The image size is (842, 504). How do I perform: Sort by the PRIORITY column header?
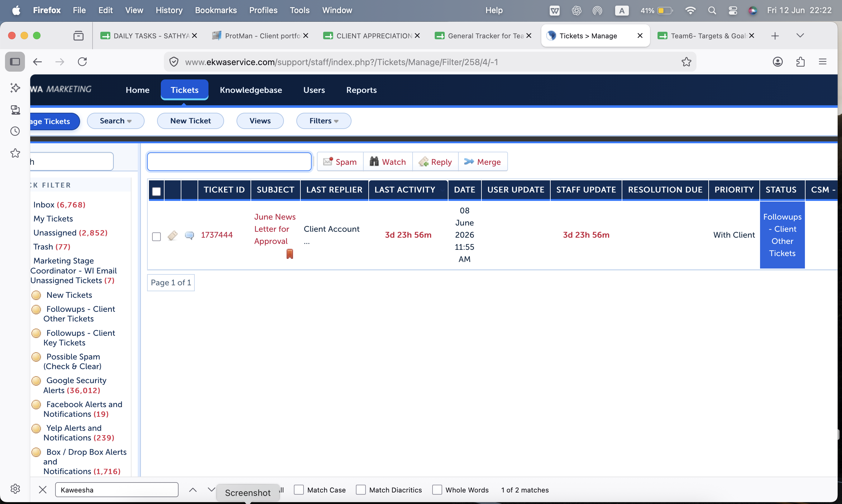pos(734,189)
